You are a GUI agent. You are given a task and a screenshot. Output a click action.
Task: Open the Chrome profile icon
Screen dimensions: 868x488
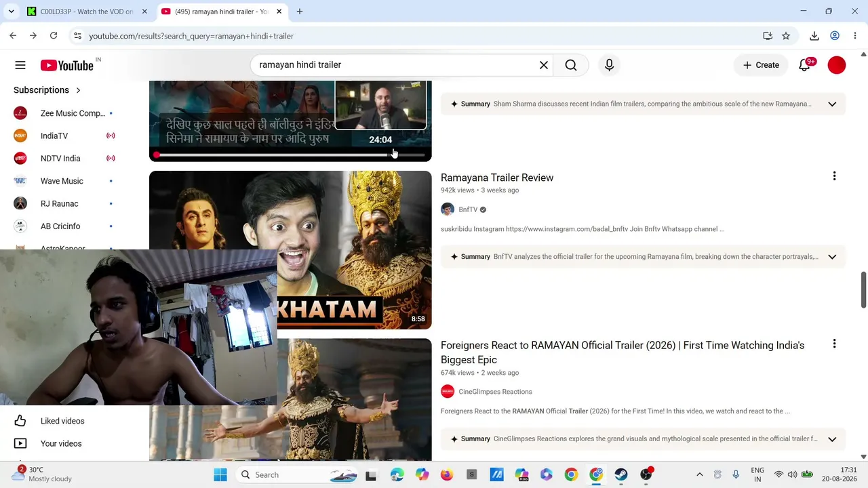coord(835,36)
